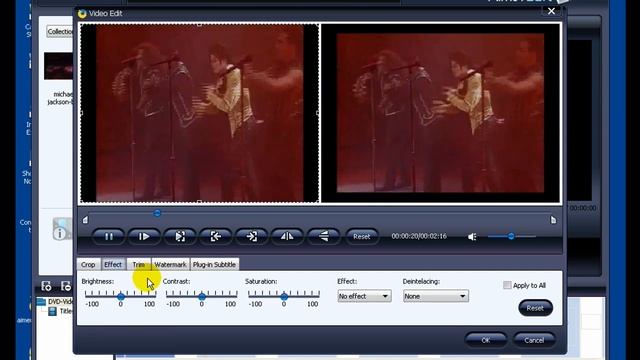640x360 pixels.
Task: Set trim start point bracket icon
Action: pyautogui.click(x=216, y=236)
